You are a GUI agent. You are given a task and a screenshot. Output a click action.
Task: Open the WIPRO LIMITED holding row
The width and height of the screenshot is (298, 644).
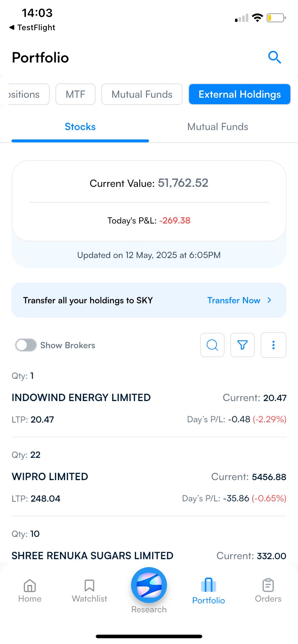click(149, 477)
